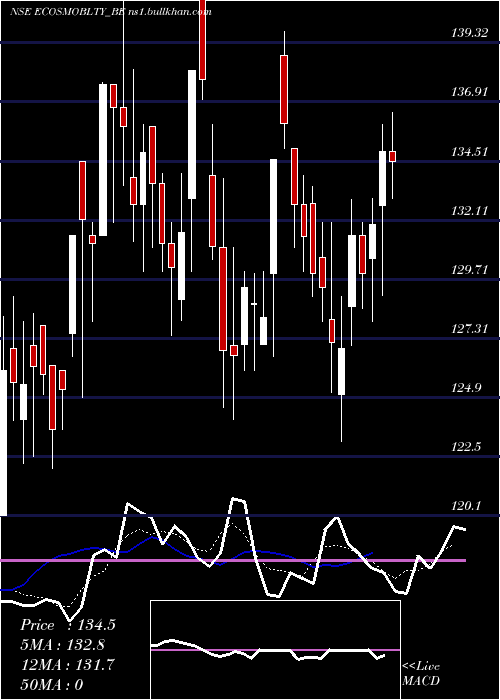Image resolution: width=500 pixels, height=700 pixels.
Task: Click the 120.1 price level label
Action: click(x=467, y=506)
